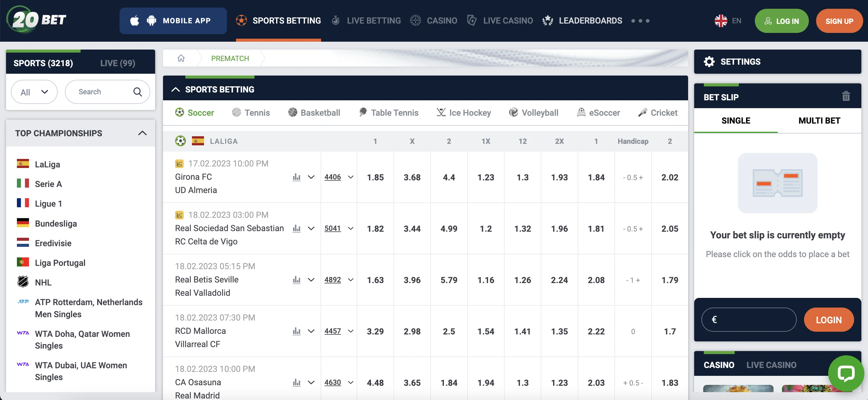Select odds 1.84 for Real Madrid win
Image resolution: width=868 pixels, height=400 pixels.
[449, 382]
